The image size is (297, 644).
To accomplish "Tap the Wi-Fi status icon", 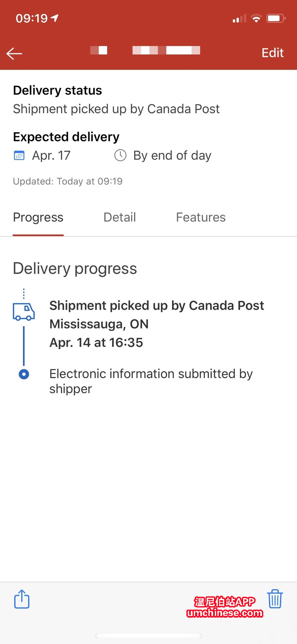I will click(x=256, y=19).
